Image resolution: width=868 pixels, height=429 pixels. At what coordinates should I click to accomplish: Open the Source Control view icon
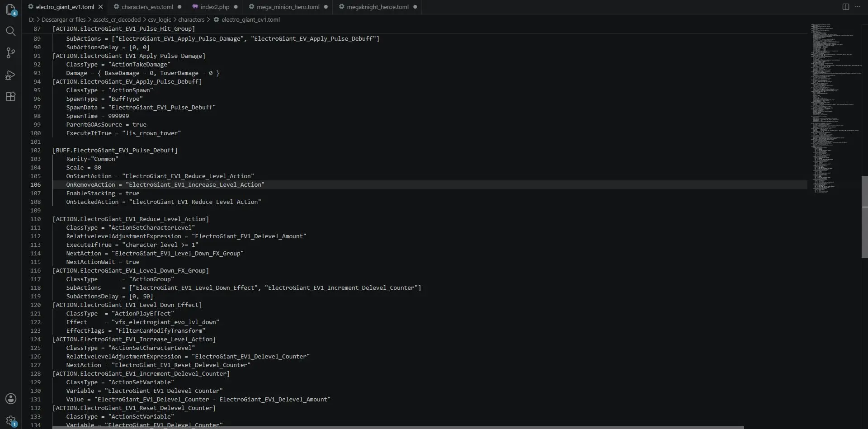pos(10,53)
